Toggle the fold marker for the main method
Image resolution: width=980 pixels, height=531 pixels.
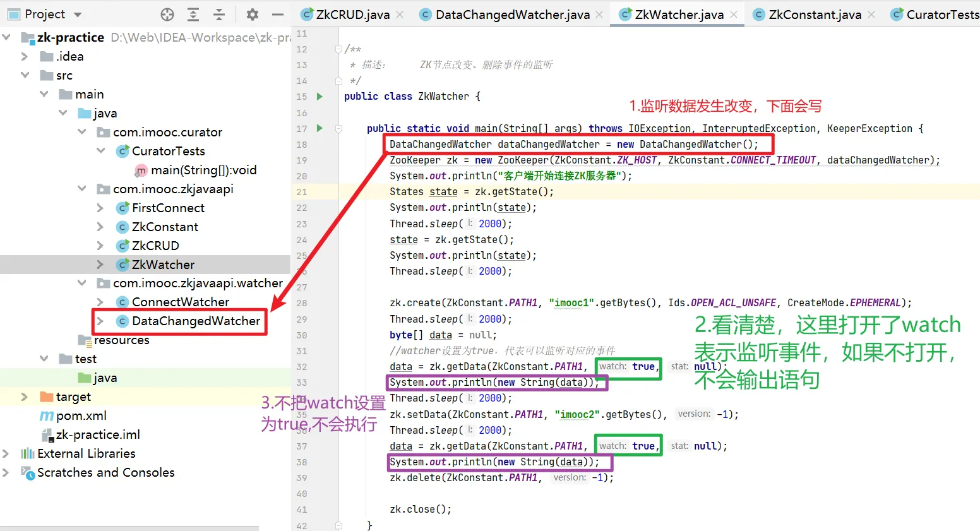click(x=338, y=128)
